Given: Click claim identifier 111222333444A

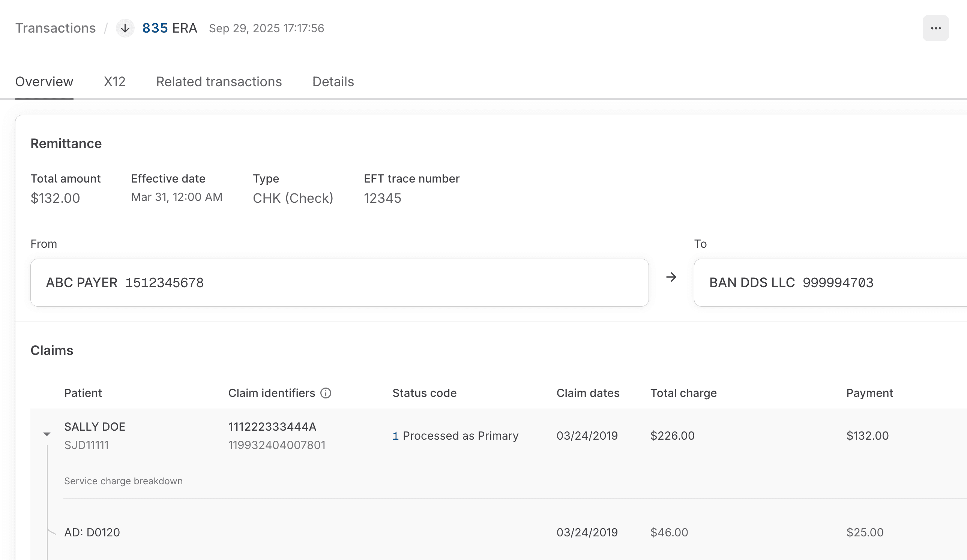Looking at the screenshot, I should 272,427.
